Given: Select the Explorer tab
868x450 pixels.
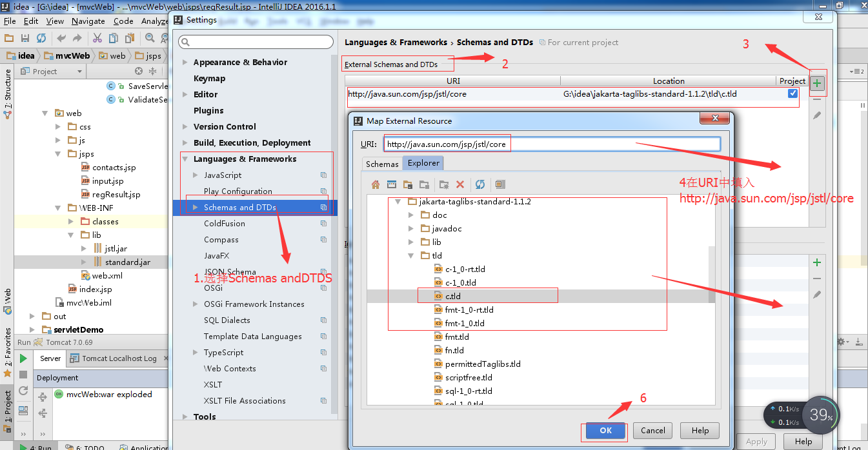Looking at the screenshot, I should point(423,163).
